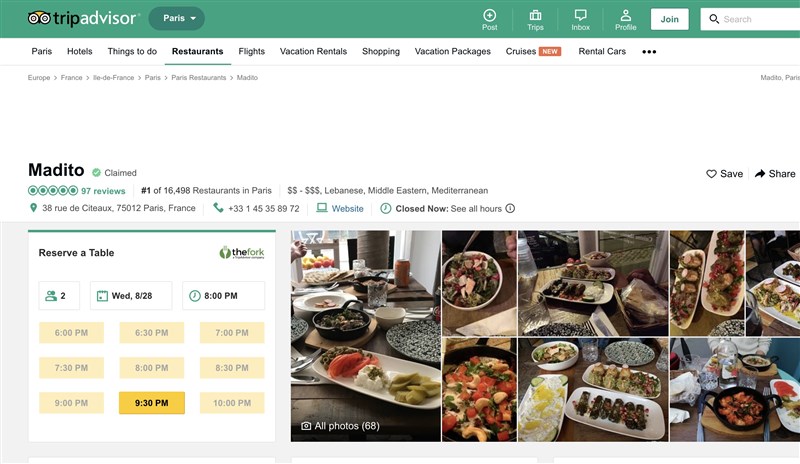
Task: Reserve the 8:30 PM time slot
Action: 232,368
